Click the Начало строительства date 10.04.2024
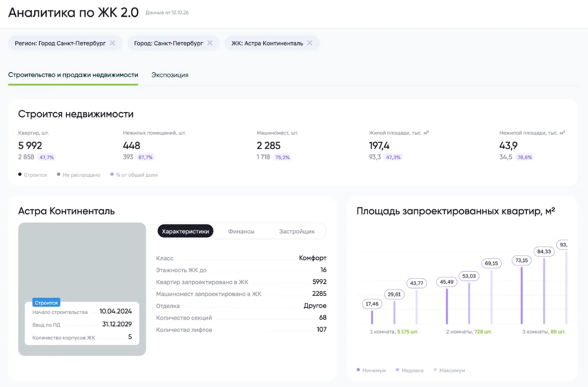Viewport: 588px width, 387px height. pos(115,311)
